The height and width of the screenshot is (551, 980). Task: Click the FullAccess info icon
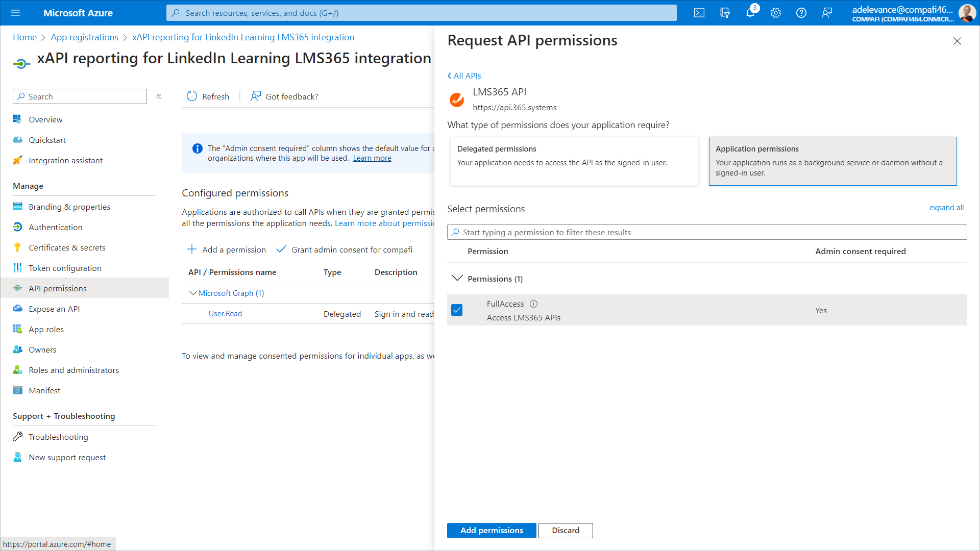click(x=533, y=304)
